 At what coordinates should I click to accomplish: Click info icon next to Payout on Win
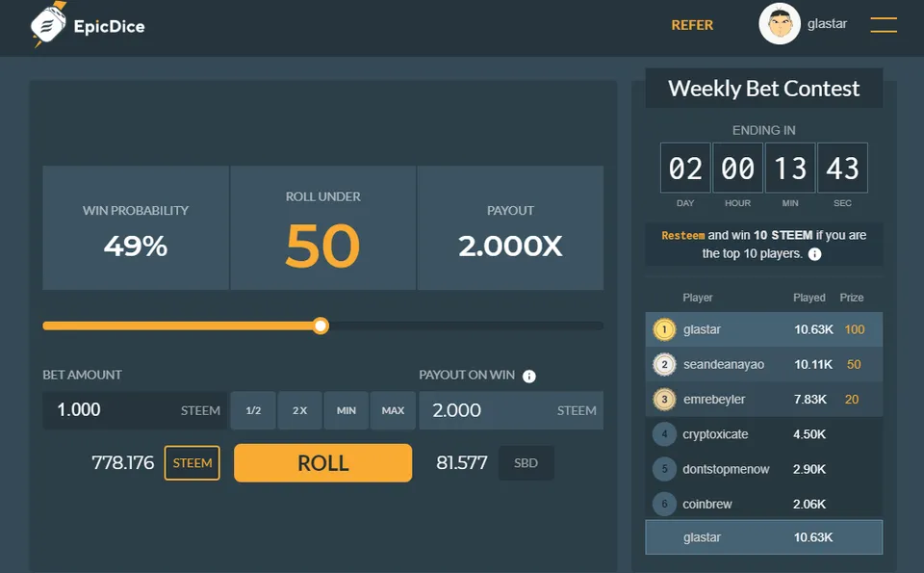pos(529,377)
